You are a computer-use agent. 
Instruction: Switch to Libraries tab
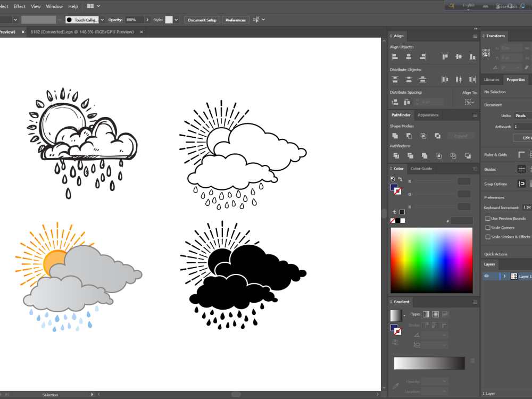[x=491, y=80]
